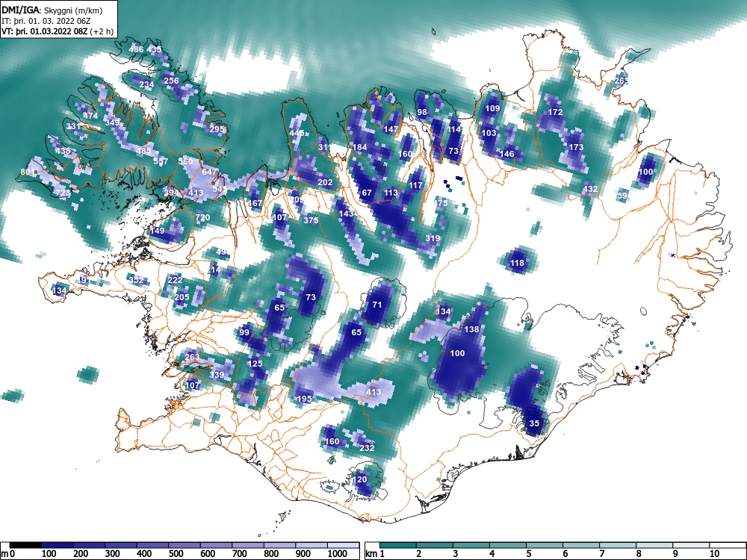
Task: Click visibility value 143
Action: [x=346, y=214]
